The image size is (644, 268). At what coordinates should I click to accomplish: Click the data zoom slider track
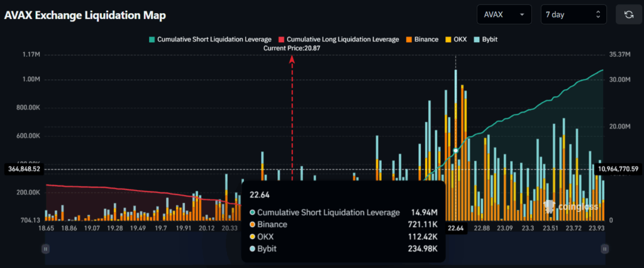pos(325,248)
